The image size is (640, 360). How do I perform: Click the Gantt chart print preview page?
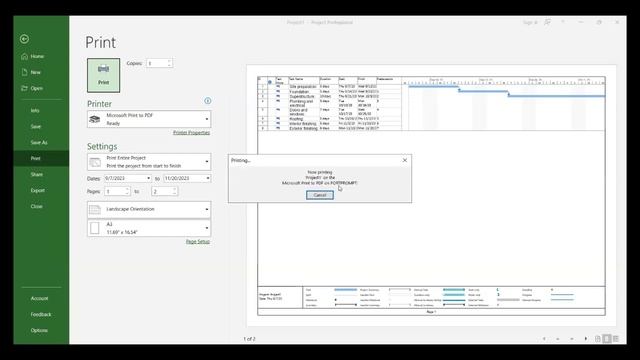(431, 196)
